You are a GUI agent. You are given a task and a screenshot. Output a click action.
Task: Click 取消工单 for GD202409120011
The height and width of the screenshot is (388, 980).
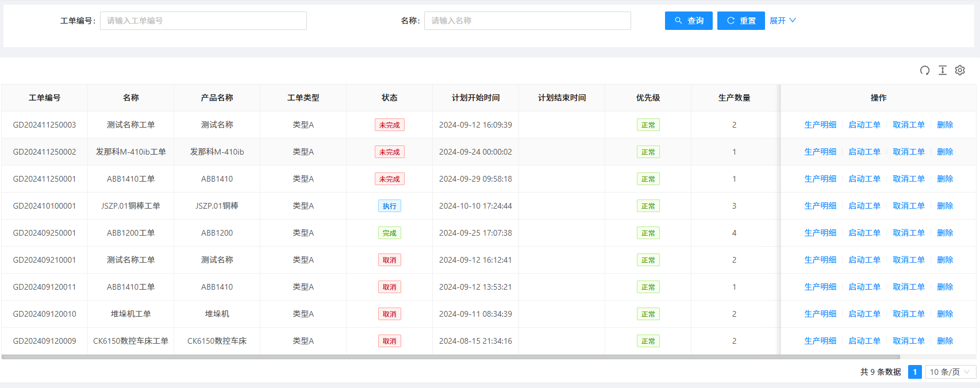coord(909,287)
